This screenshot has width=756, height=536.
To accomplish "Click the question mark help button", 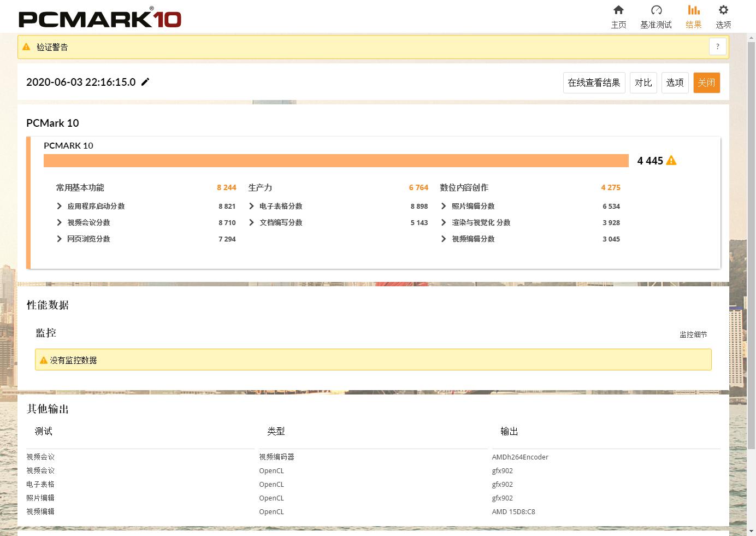I will coord(717,47).
